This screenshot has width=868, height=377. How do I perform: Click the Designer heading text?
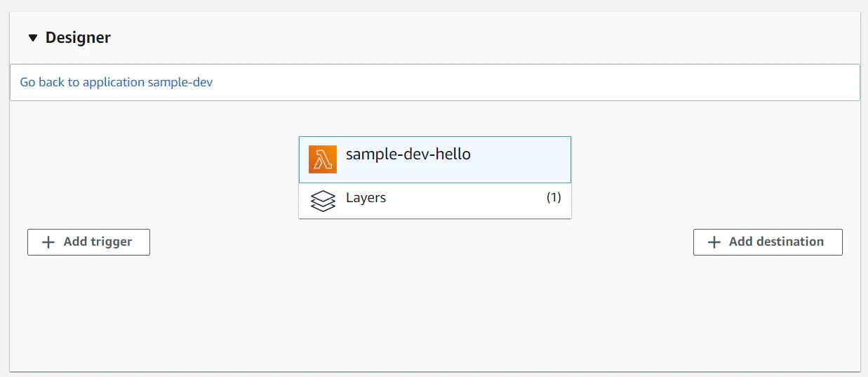point(78,38)
